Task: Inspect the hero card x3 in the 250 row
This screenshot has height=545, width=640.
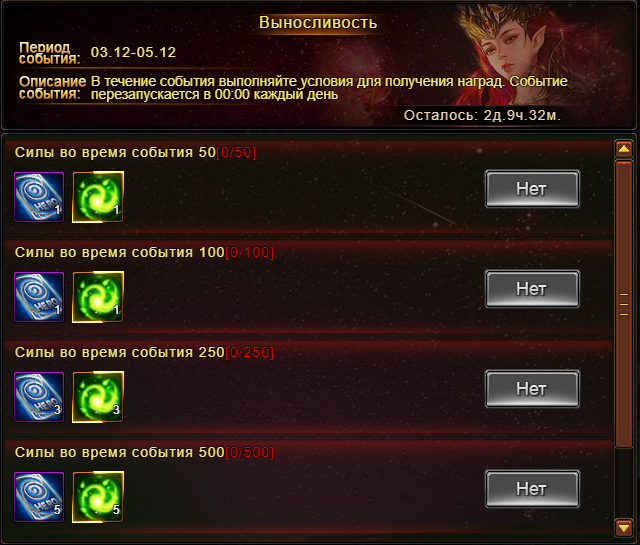Action: tap(39, 397)
